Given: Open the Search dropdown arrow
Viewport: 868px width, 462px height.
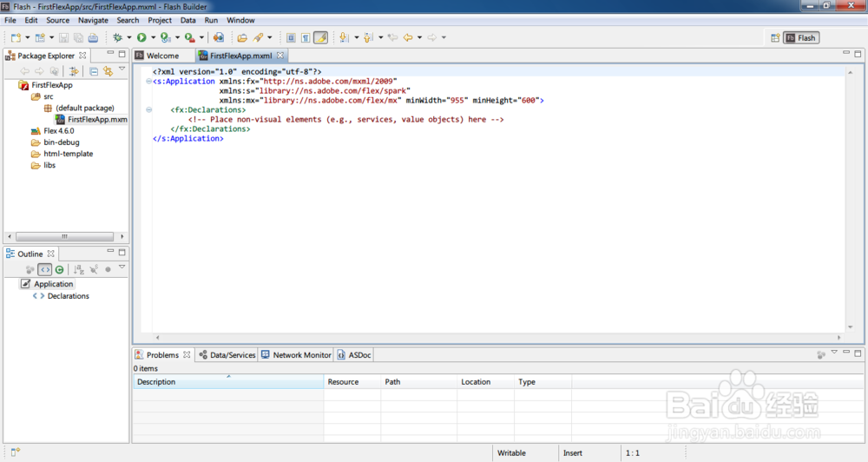Looking at the screenshot, I should click(270, 37).
